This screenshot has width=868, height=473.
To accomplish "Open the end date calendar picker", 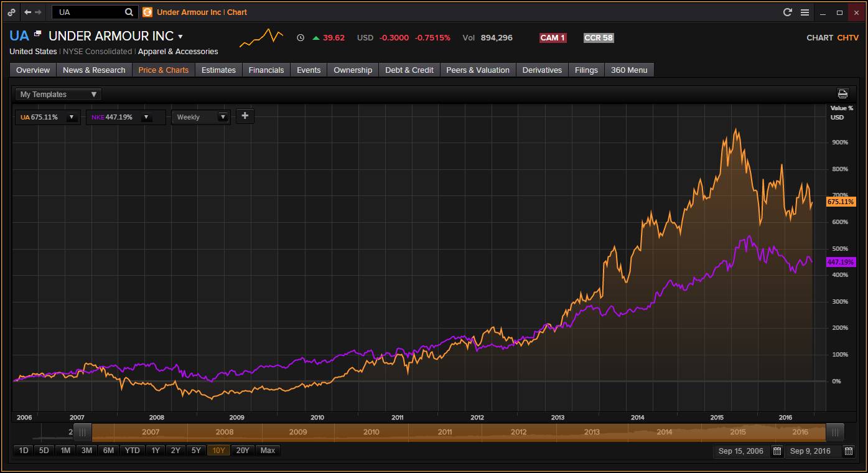I will pyautogui.click(x=848, y=451).
